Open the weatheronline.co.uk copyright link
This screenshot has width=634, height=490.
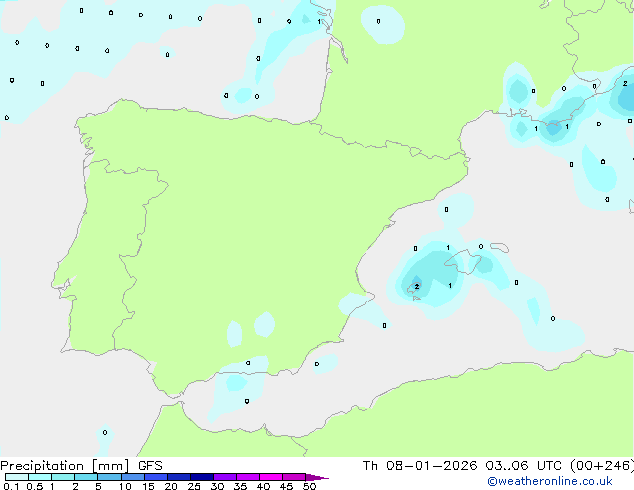[550, 481]
